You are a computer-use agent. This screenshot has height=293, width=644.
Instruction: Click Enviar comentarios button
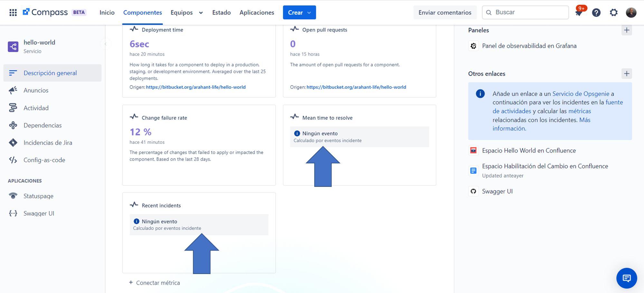pos(445,13)
